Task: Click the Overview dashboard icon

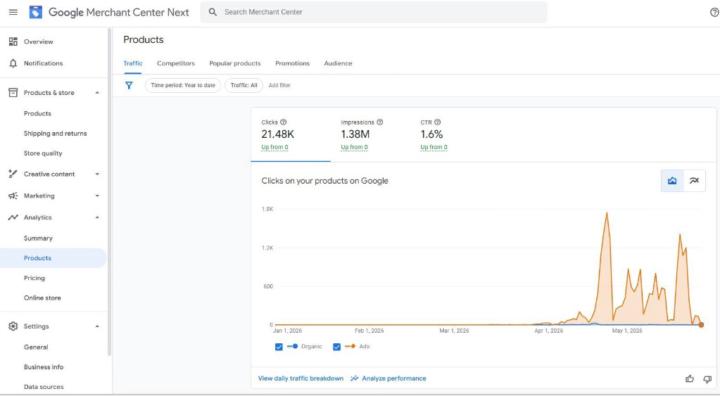Action: (x=13, y=41)
